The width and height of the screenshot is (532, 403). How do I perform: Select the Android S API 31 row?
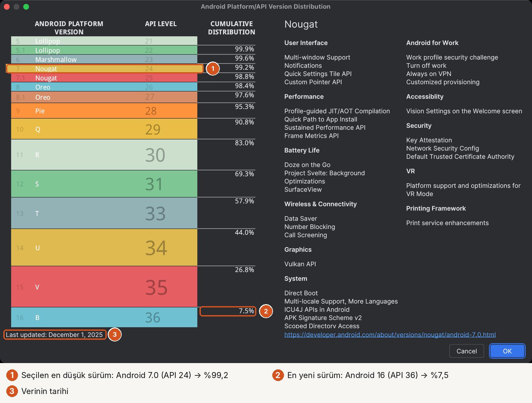(104, 184)
